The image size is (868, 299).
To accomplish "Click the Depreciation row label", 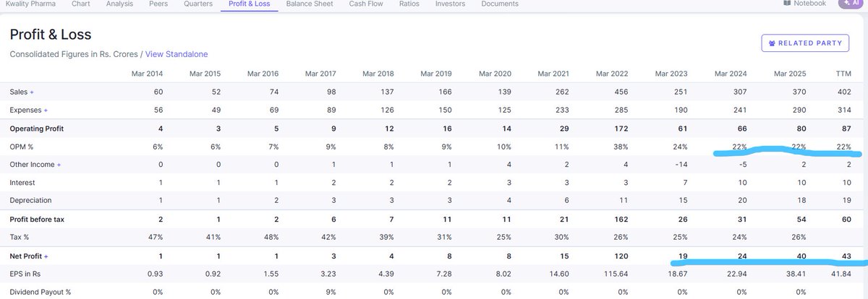I will tap(30, 200).
